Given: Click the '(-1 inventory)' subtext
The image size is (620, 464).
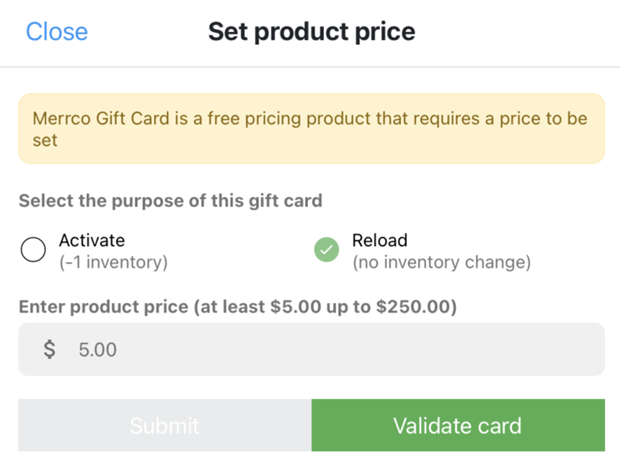Looking at the screenshot, I should [113, 263].
